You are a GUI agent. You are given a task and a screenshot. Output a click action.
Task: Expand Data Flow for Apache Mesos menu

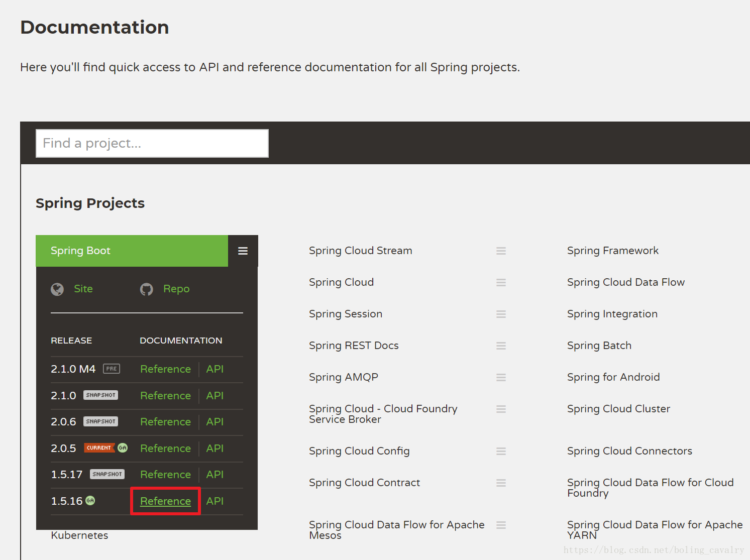(x=501, y=525)
